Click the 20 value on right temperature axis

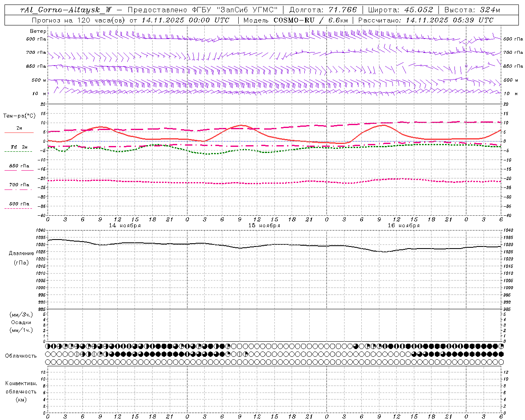coord(506,105)
